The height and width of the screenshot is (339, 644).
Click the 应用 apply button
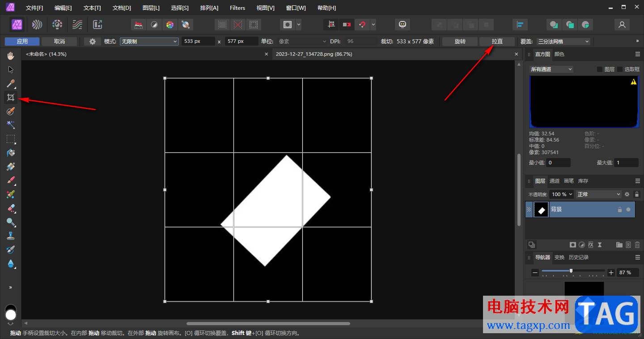(x=22, y=42)
